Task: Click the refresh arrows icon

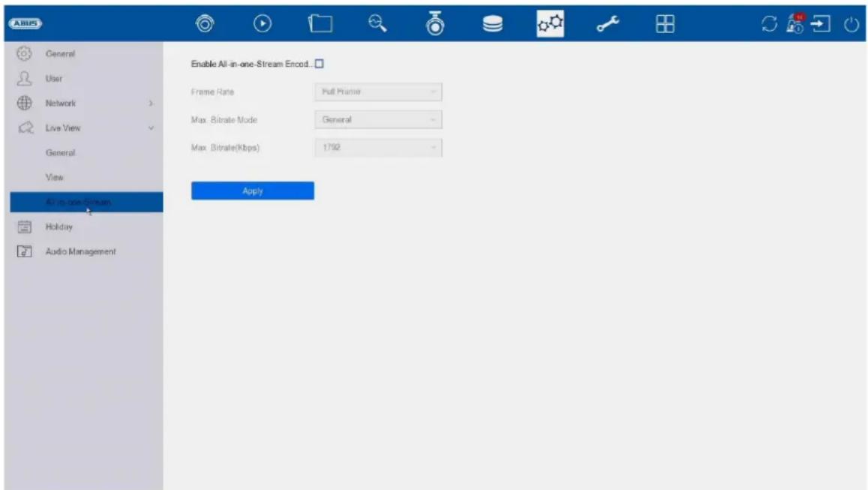Action: coord(769,24)
